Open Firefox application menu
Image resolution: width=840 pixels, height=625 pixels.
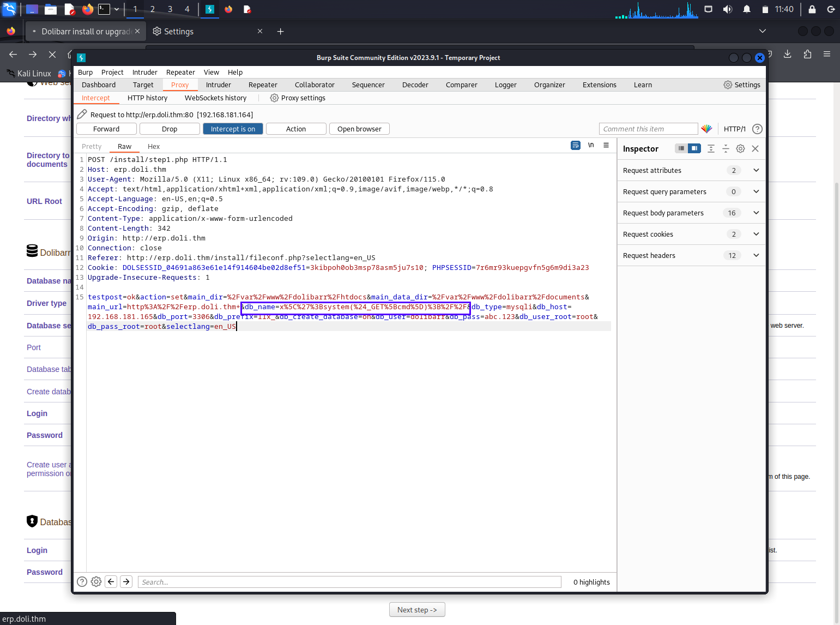(x=827, y=54)
